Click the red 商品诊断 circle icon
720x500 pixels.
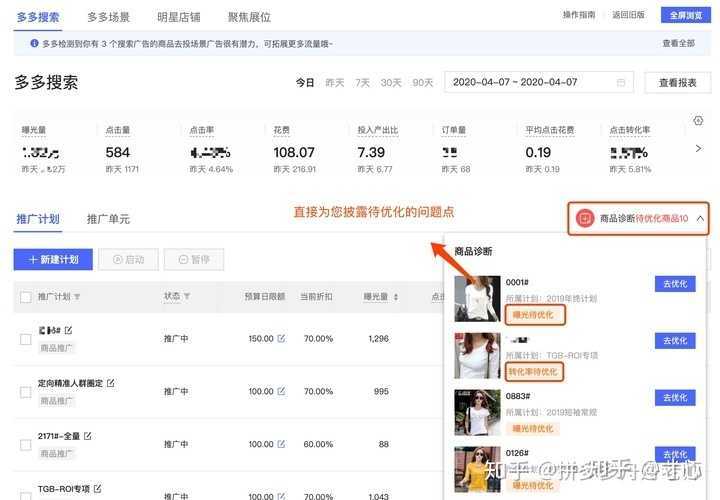click(x=585, y=219)
